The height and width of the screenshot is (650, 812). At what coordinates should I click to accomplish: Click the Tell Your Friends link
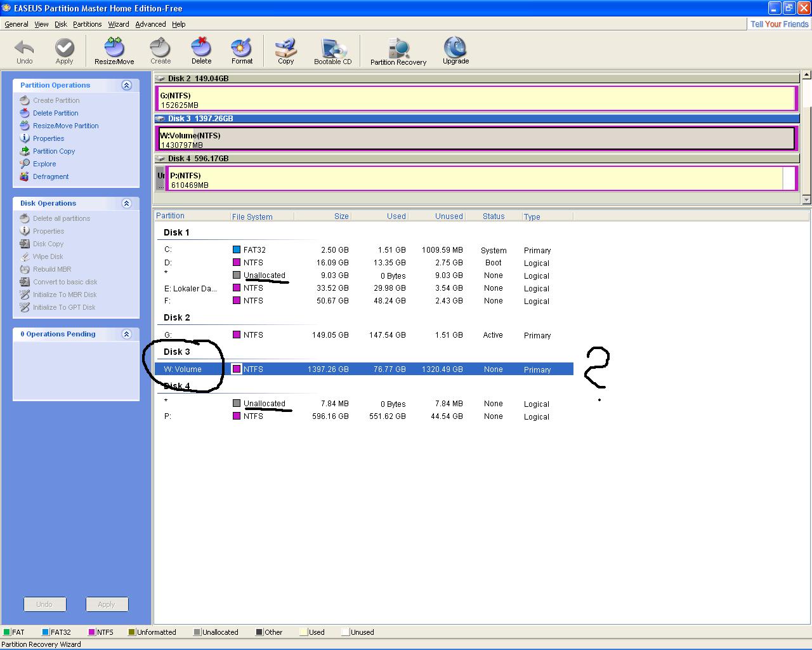click(x=780, y=24)
